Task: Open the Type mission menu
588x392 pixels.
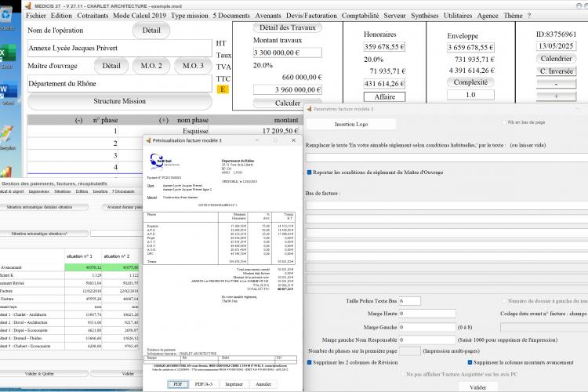Action: 190,16
